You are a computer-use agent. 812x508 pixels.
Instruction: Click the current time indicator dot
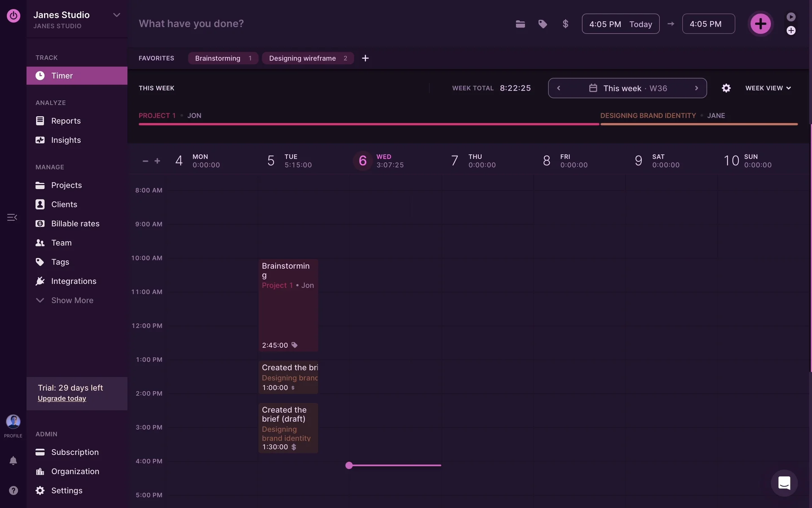click(349, 465)
